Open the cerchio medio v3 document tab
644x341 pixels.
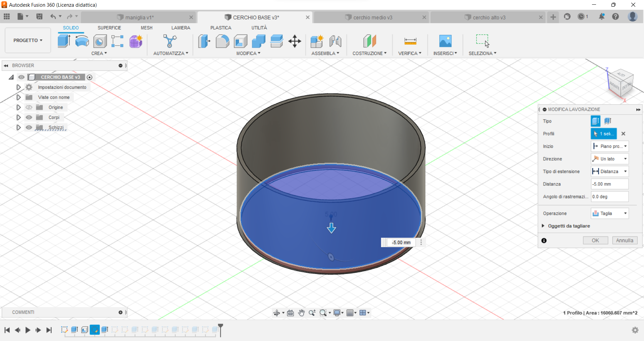point(372,17)
